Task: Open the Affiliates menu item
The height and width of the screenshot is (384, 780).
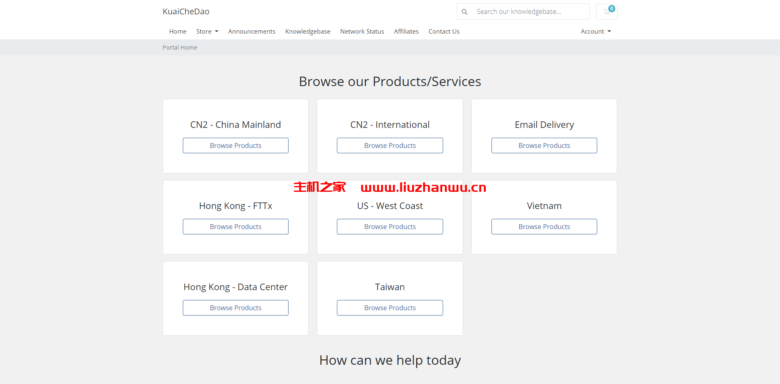Action: 406,31
